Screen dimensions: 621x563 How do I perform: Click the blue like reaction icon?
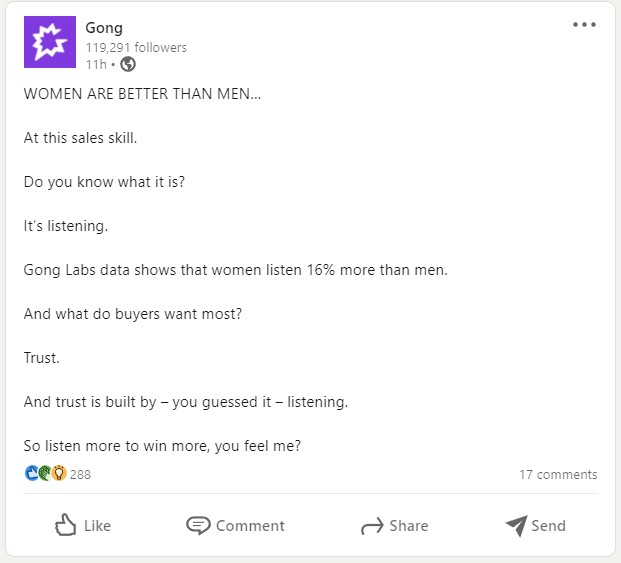[31, 473]
